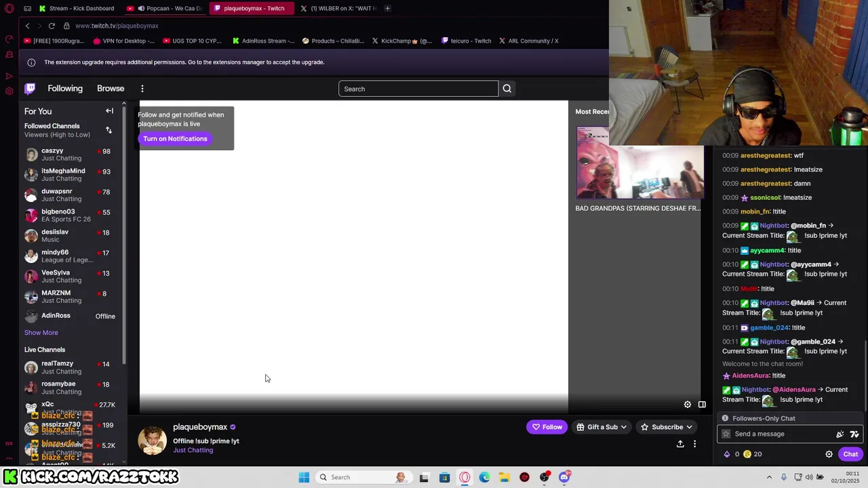868x488 pixels.
Task: Switch to the Popcaan YouTube tab
Action: [x=165, y=8]
